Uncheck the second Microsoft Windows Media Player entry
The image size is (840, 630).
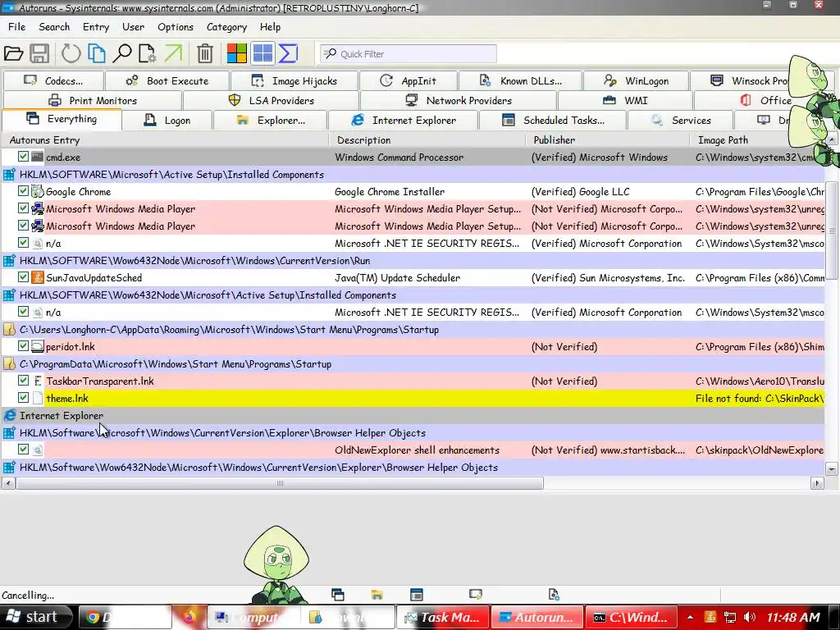23,225
